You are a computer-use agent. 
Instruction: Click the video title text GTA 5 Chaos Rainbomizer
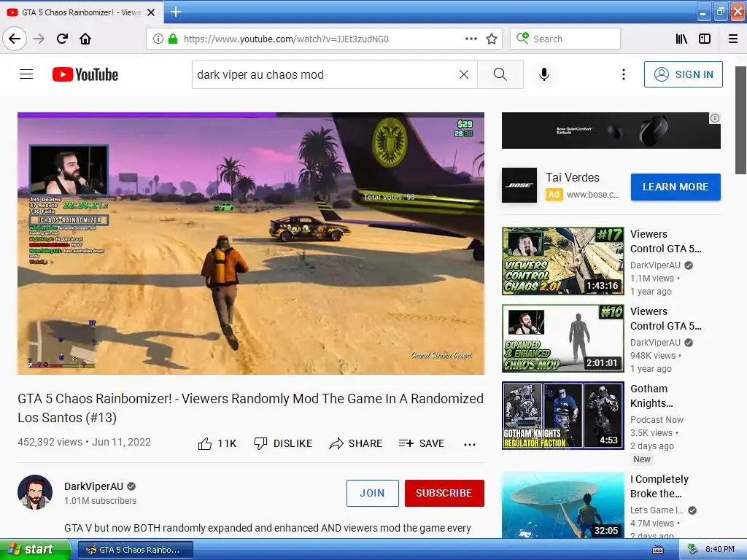pos(251,408)
